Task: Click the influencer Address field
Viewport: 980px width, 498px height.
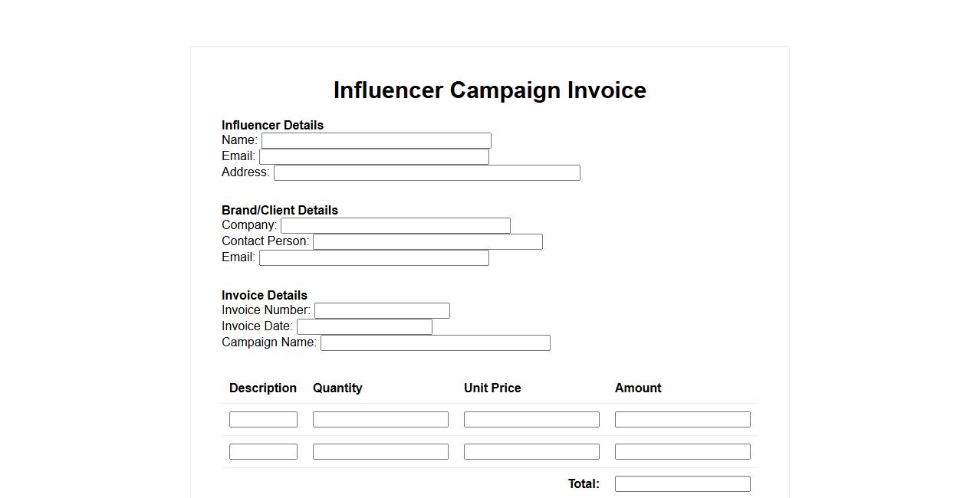Action: coord(426,173)
